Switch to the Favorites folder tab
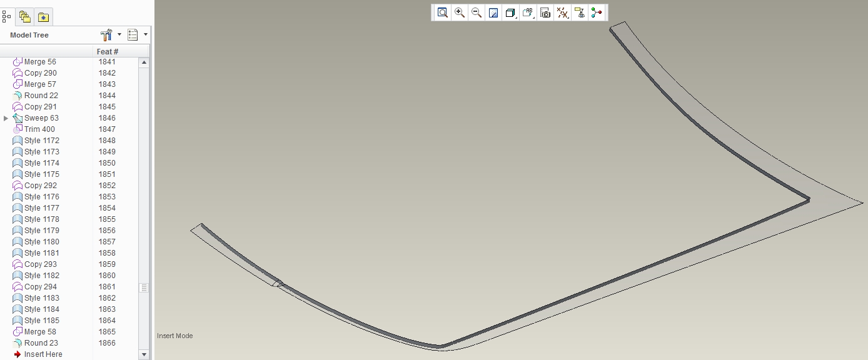The image size is (868, 360). point(43,17)
